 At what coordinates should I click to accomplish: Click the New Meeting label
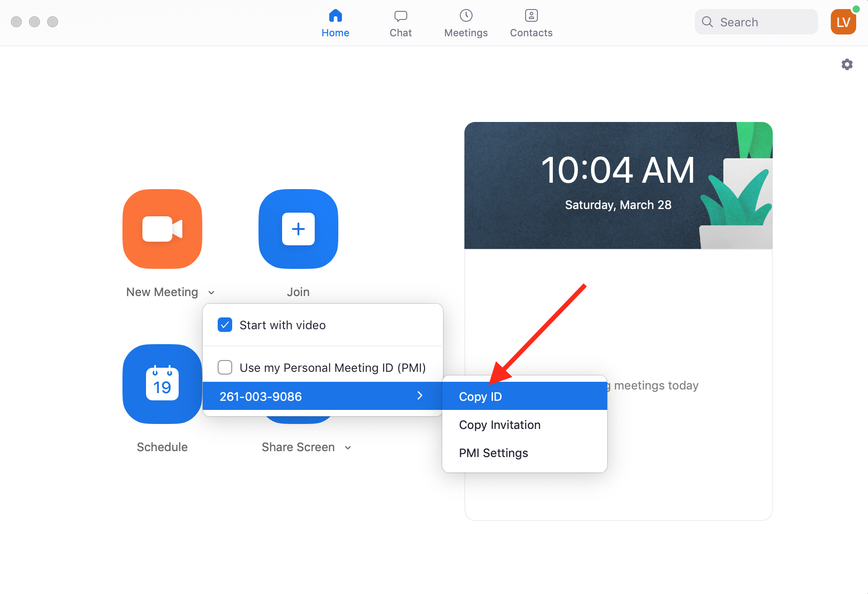[162, 292]
